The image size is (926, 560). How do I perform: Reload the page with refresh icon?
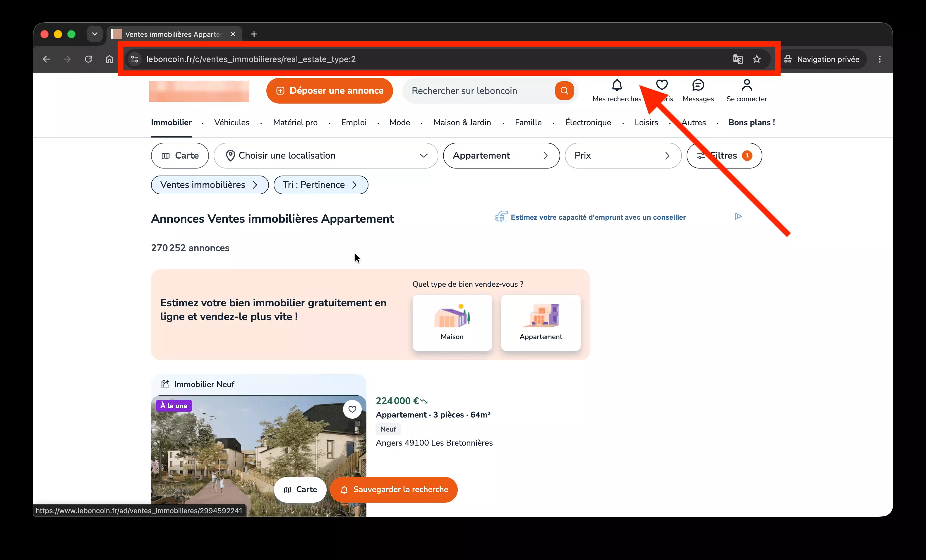(88, 59)
